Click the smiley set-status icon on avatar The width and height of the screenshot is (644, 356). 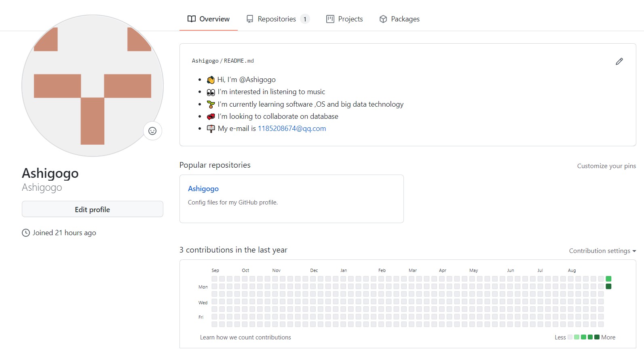pos(152,131)
